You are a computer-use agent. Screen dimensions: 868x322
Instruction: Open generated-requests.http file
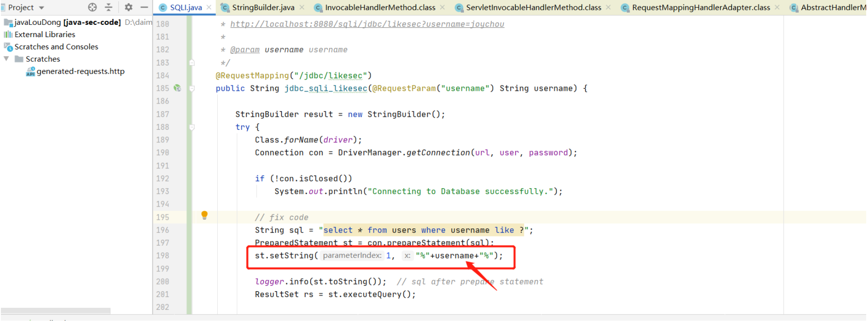point(80,71)
